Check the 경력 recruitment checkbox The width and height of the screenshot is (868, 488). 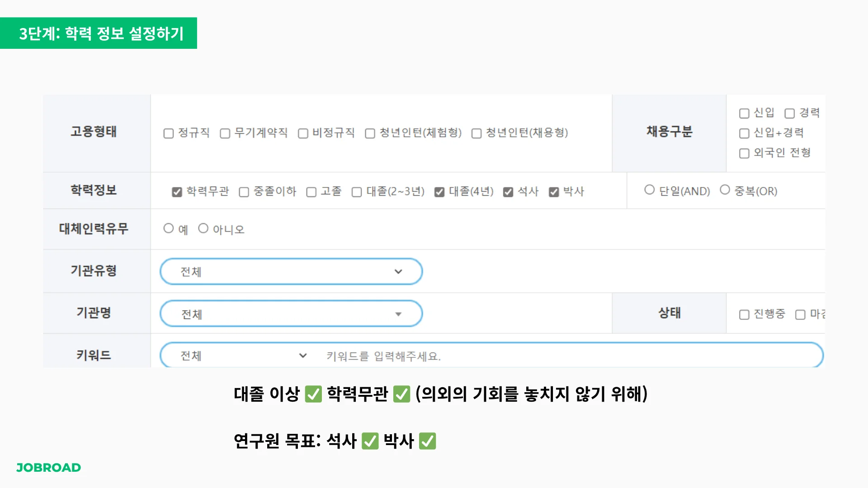[789, 113]
